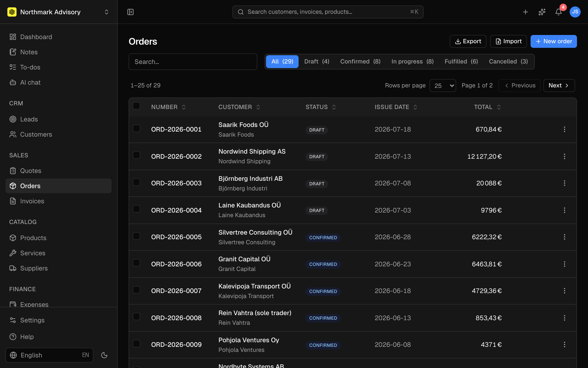
Task: Select the ORD-2026-0006 row checkbox
Action: (x=137, y=263)
